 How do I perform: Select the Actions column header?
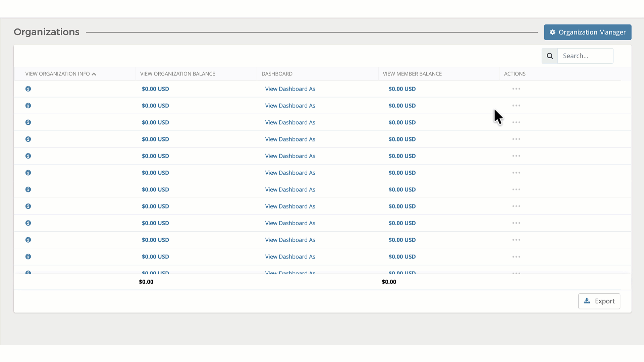coord(515,74)
